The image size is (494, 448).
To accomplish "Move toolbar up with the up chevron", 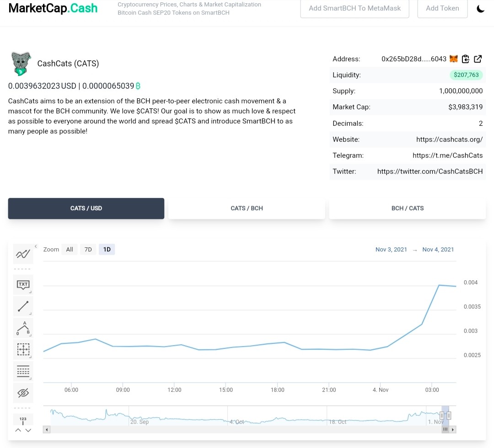I will click(x=18, y=430).
